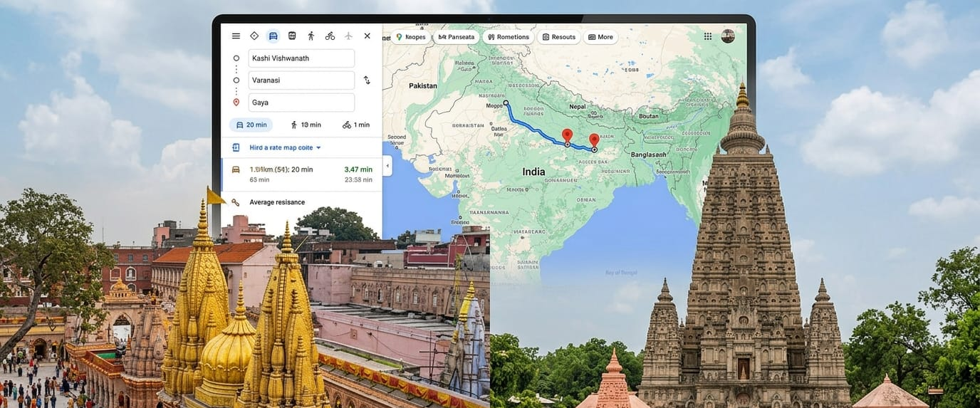This screenshot has height=408, width=980.
Task: Open the Google apps grid
Action: click(x=707, y=36)
